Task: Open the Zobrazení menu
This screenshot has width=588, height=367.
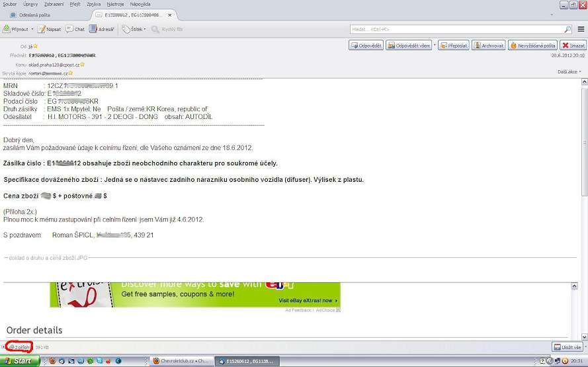Action: click(54, 4)
